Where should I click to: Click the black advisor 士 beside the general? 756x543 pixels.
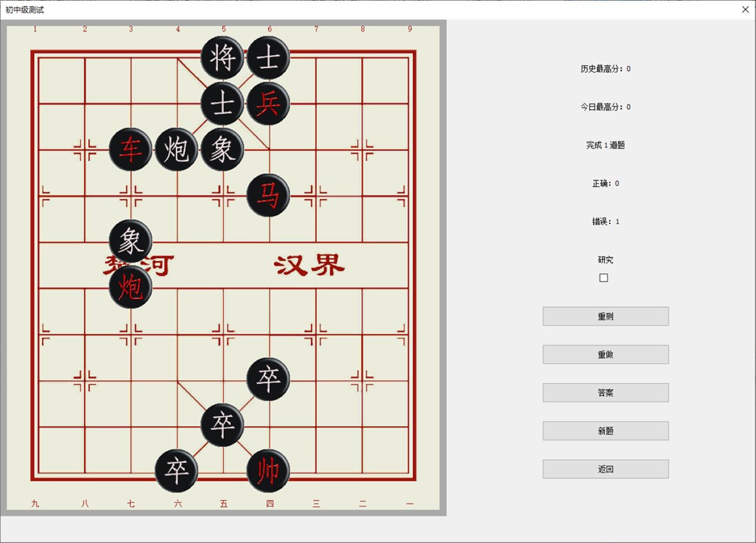(x=269, y=58)
